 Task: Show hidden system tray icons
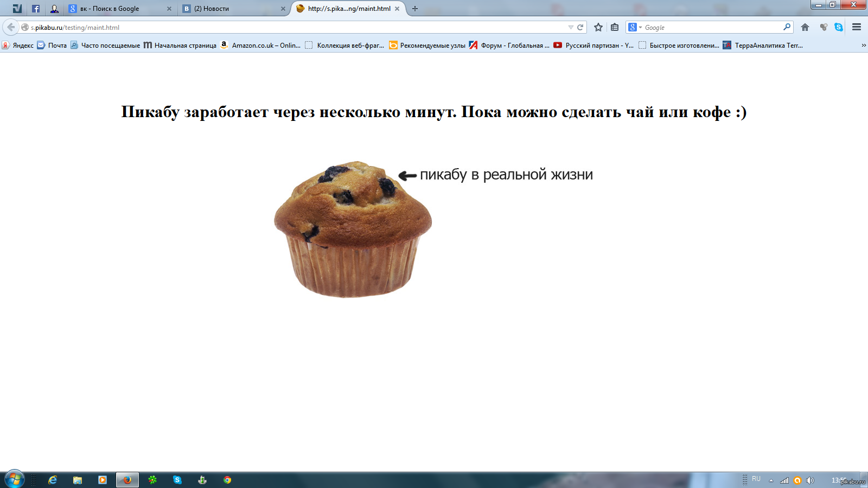pyautogui.click(x=771, y=480)
